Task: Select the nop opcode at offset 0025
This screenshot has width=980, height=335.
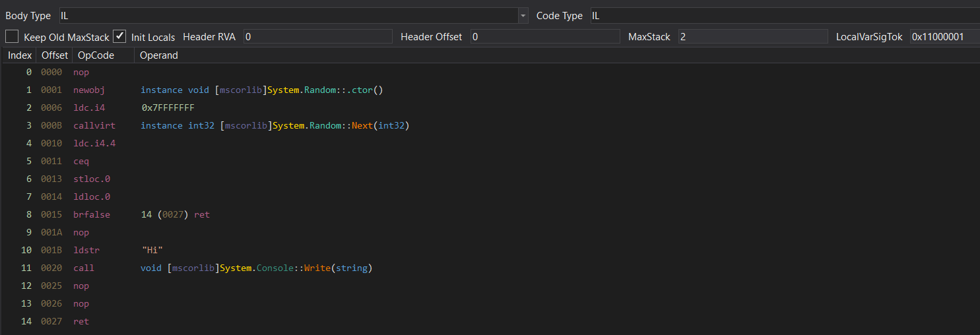Action: click(x=81, y=286)
